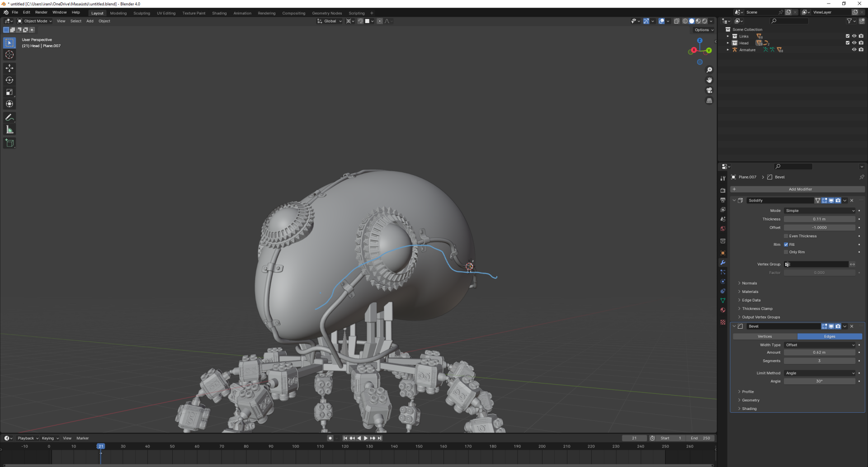Toggle the camera view icon
Image resolution: width=868 pixels, height=467 pixels.
(x=709, y=90)
